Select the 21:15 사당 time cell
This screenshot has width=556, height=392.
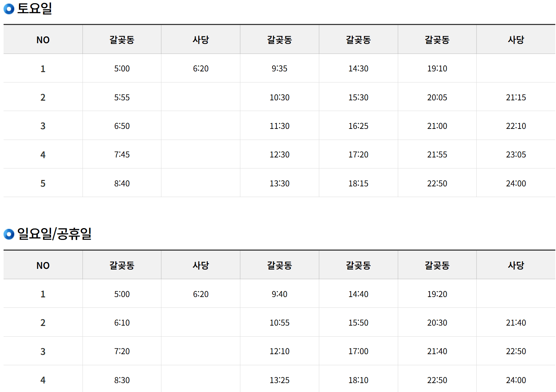point(516,97)
